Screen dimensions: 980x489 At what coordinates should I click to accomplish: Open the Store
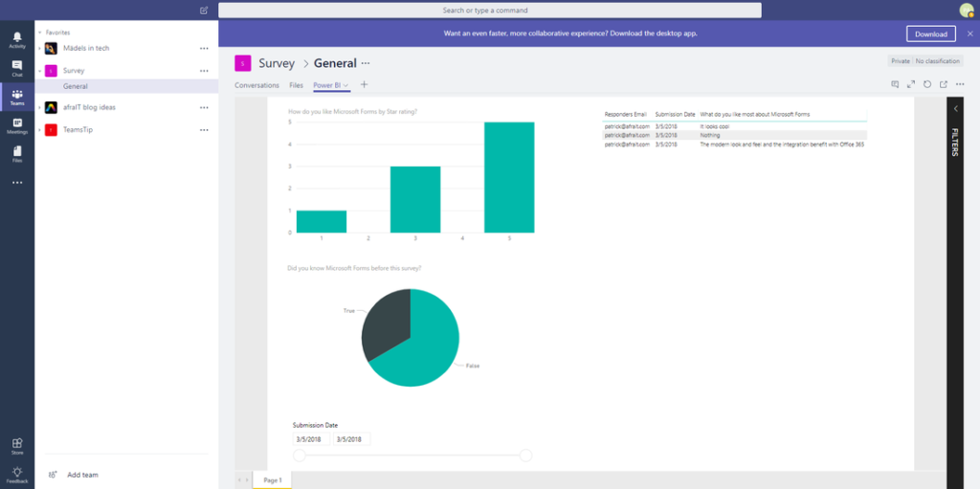click(x=17, y=447)
